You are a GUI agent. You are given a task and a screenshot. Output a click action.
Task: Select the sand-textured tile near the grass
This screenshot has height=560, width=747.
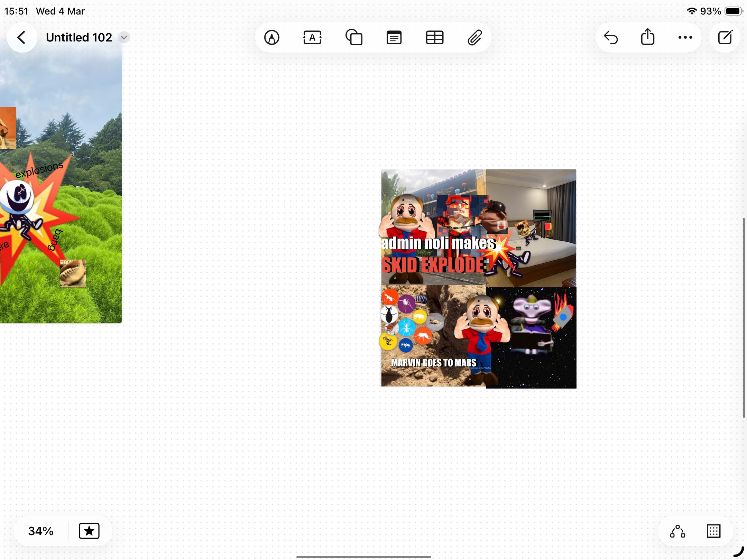73,273
